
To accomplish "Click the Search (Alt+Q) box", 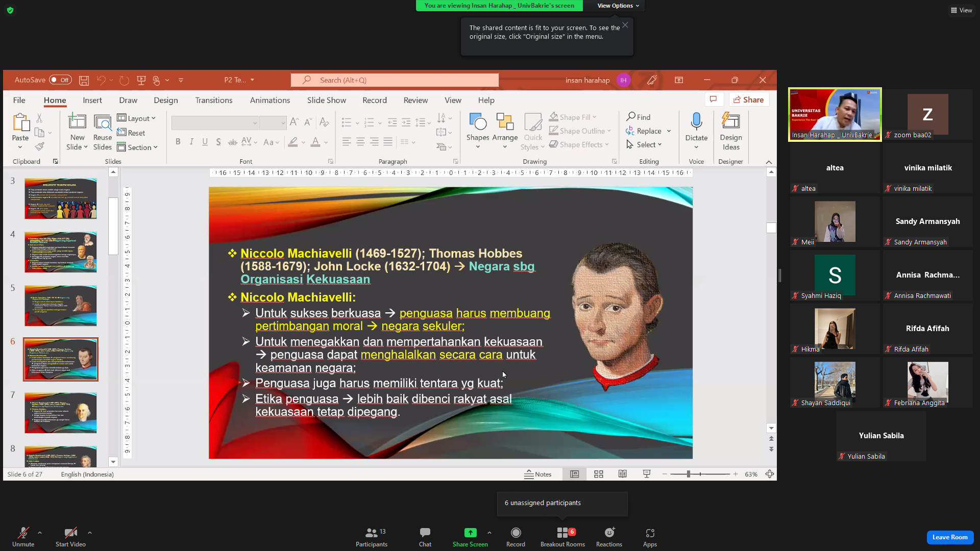I will [395, 80].
